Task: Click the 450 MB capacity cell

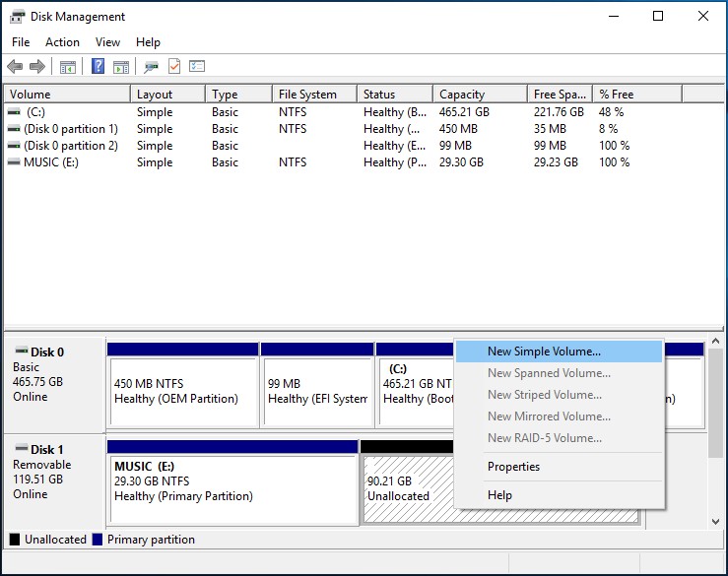Action: 458,129
